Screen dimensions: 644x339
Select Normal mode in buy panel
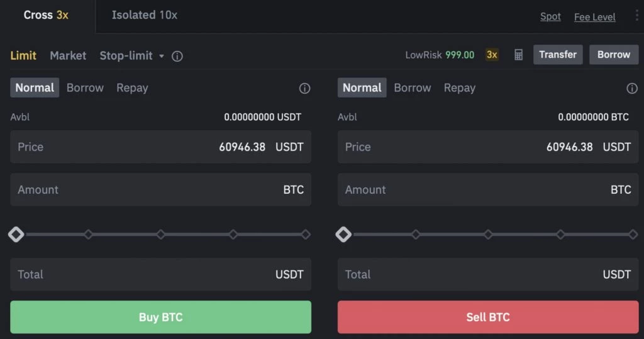(35, 88)
